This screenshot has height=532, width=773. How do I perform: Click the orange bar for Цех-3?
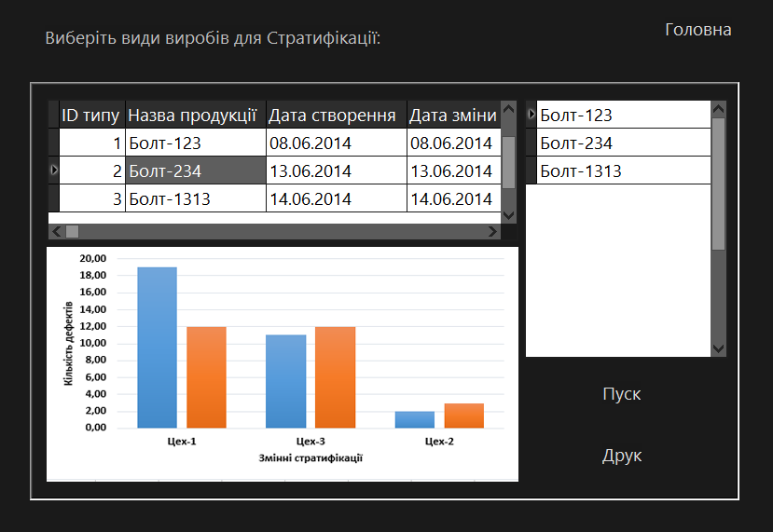[336, 377]
